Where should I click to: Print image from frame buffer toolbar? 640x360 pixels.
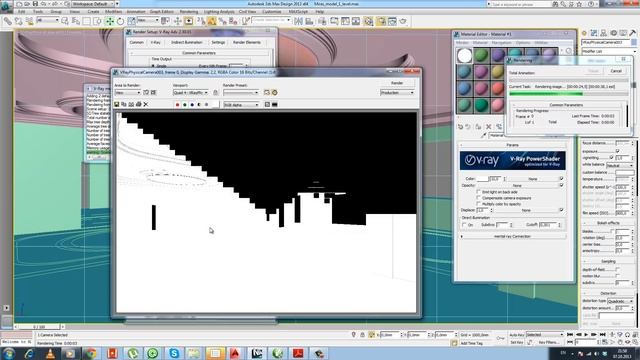pyautogui.click(x=138, y=104)
